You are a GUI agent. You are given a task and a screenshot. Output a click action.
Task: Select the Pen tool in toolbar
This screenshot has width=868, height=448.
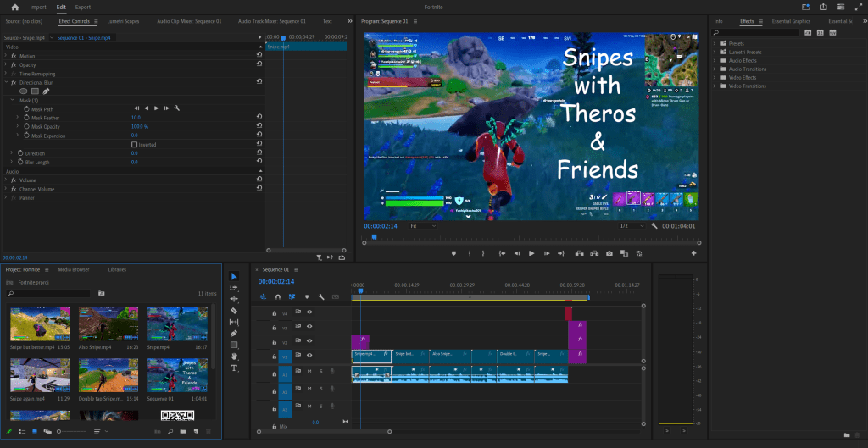pos(234,333)
